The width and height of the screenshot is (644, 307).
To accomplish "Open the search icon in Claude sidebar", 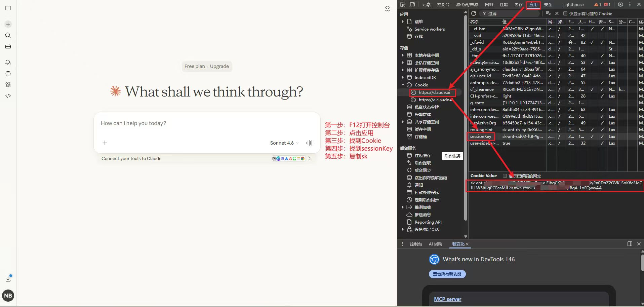I will pyautogui.click(x=8, y=35).
